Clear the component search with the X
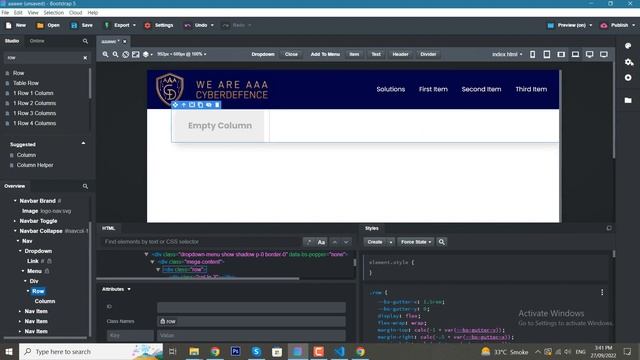 pos(85,58)
